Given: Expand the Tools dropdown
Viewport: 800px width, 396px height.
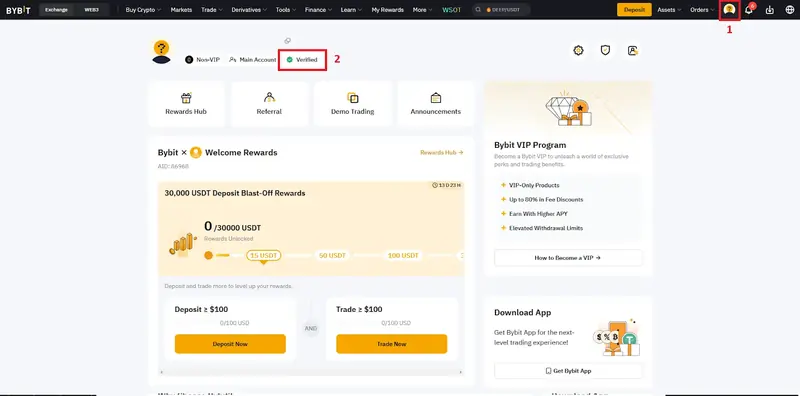Looking at the screenshot, I should click(286, 10).
